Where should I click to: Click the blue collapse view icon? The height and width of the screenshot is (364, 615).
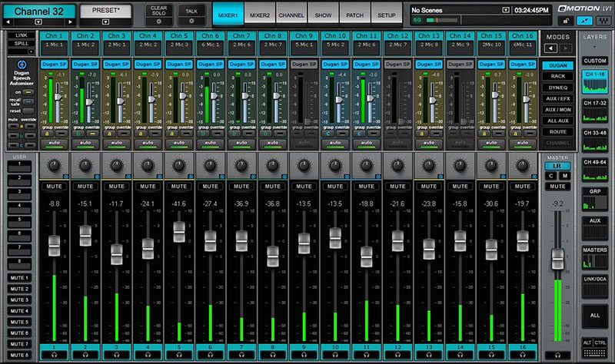tap(584, 21)
